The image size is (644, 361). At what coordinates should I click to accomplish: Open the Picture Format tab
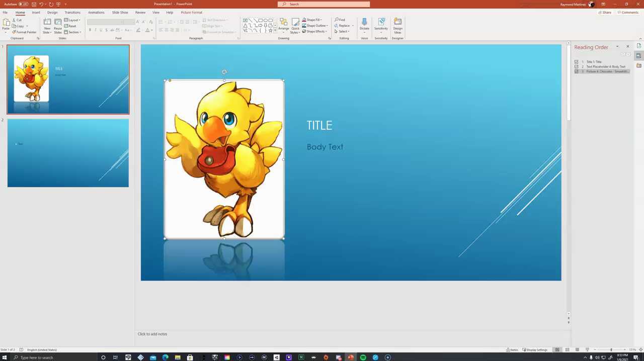[x=191, y=13]
